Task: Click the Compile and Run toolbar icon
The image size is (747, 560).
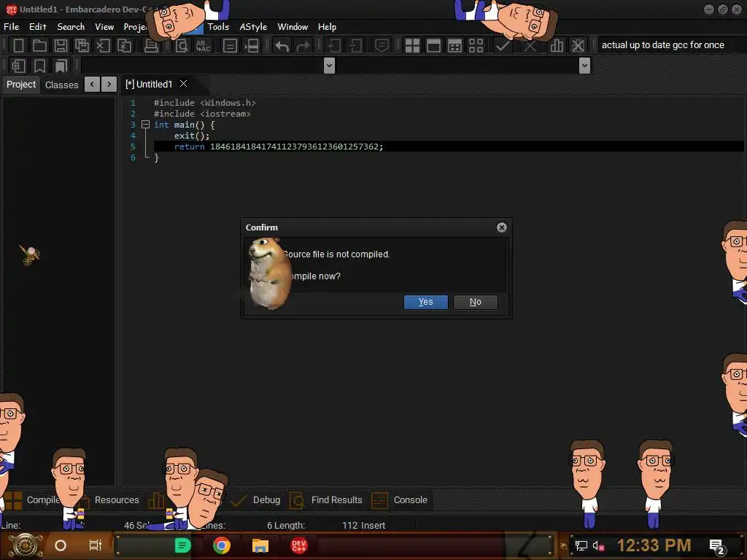Action: tap(455, 46)
